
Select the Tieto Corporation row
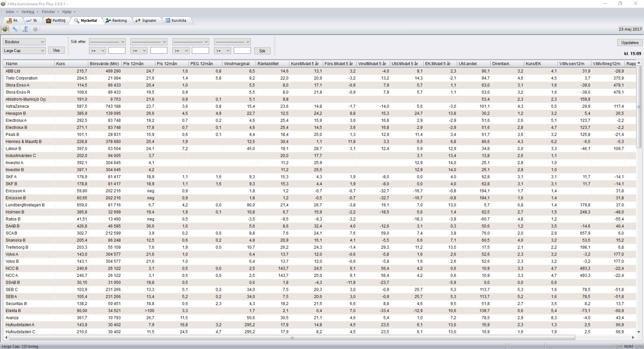pos(320,78)
